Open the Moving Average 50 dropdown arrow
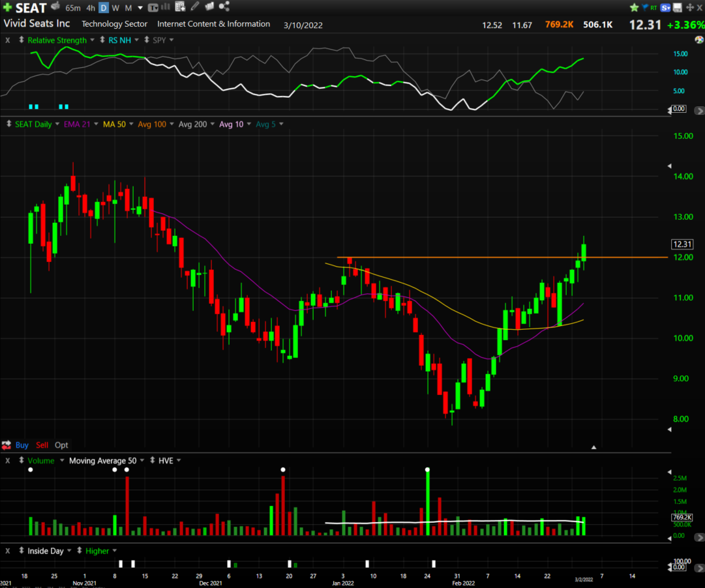The image size is (705, 588). [142, 460]
